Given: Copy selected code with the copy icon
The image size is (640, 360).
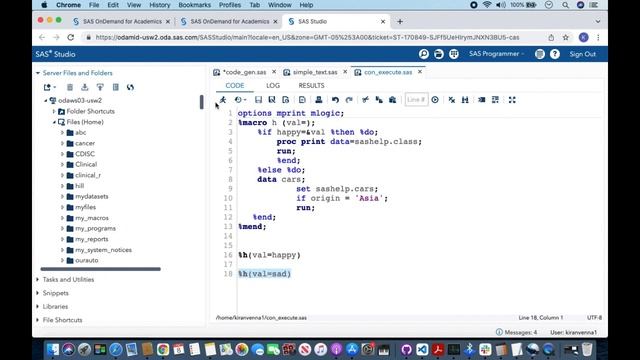Looking at the screenshot, I should 379,100.
